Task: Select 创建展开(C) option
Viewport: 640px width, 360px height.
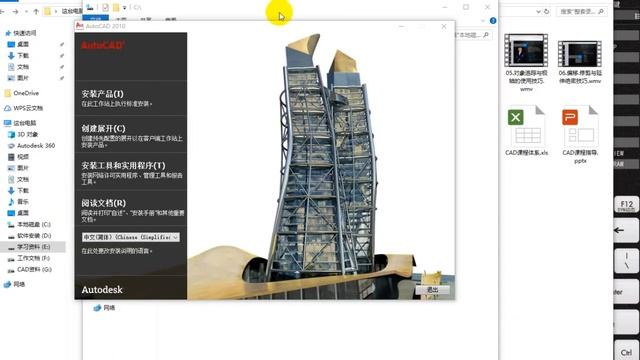Action: pyautogui.click(x=103, y=129)
